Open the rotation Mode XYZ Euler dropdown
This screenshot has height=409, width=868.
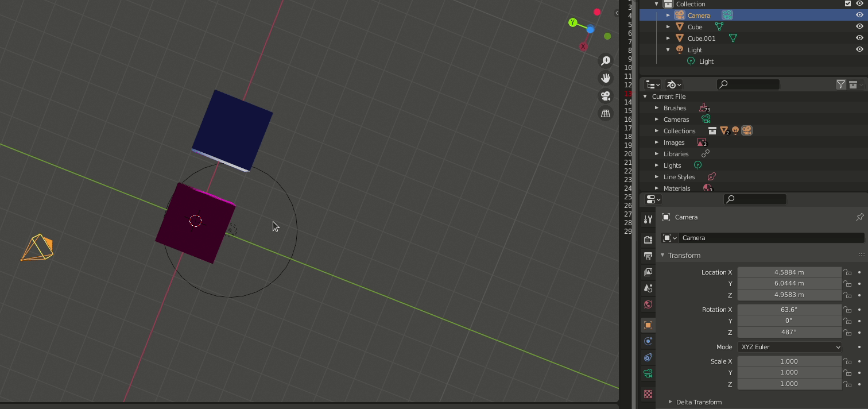789,347
